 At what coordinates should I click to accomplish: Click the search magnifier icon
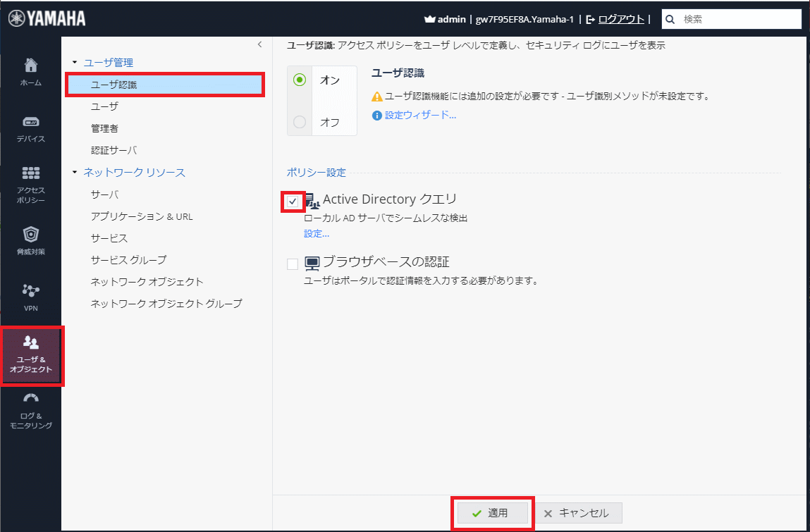point(670,20)
